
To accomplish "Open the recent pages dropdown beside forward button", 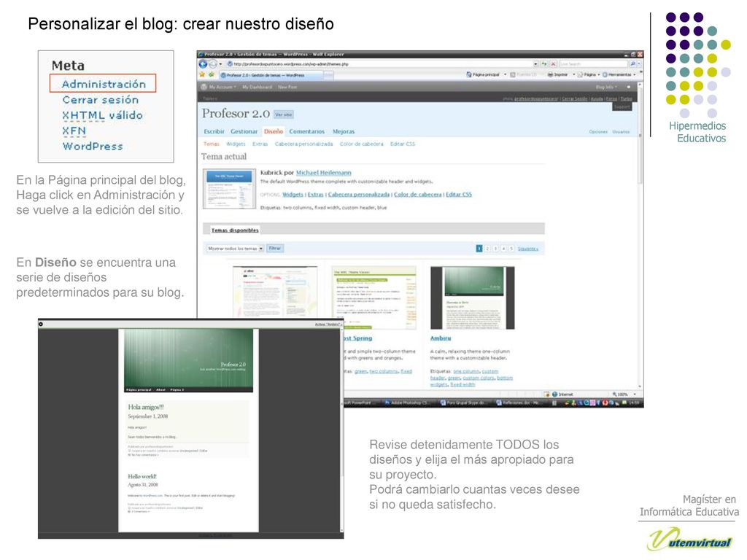I will tap(220, 64).
